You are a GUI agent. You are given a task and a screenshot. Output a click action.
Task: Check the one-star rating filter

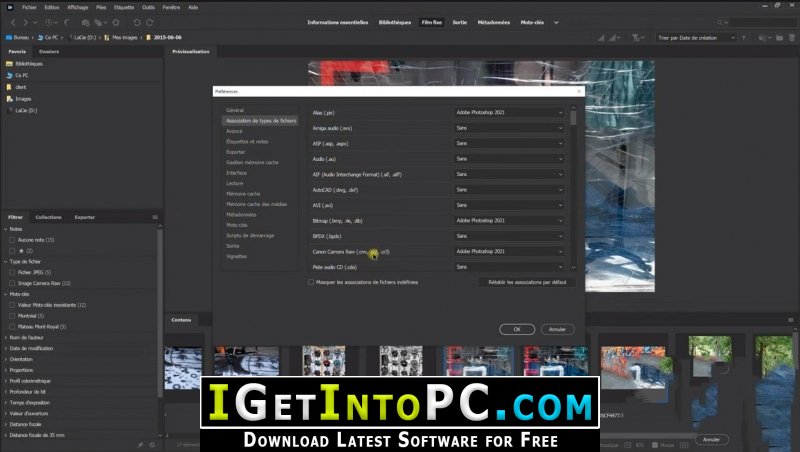[x=12, y=250]
